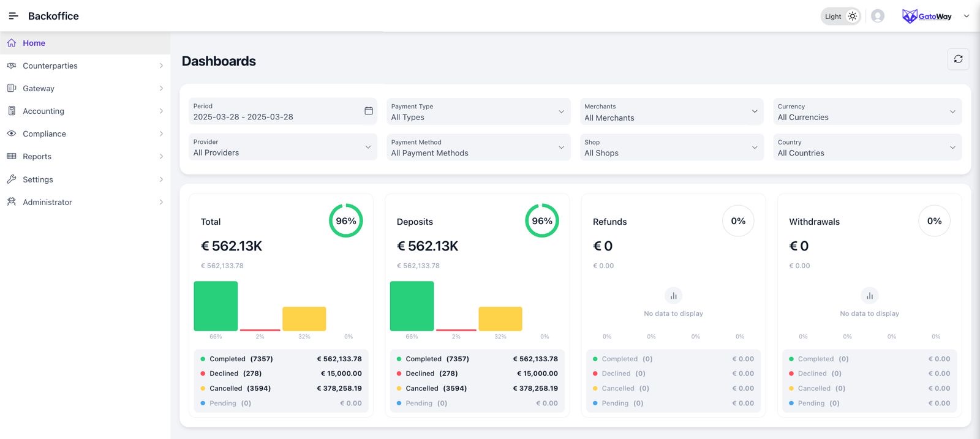Click the green Completed bar in Total chart
This screenshot has width=980, height=439.
tap(216, 306)
